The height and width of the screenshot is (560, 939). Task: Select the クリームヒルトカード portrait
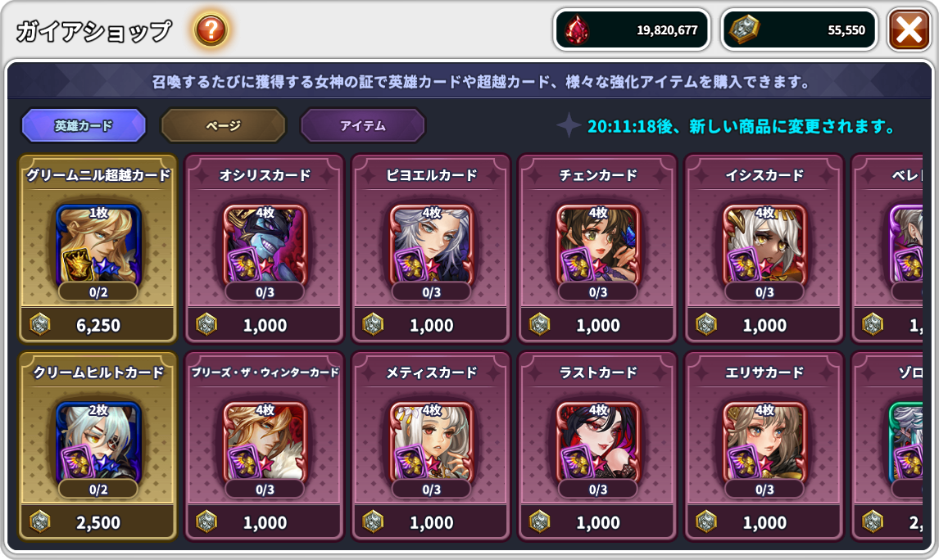[x=98, y=441]
